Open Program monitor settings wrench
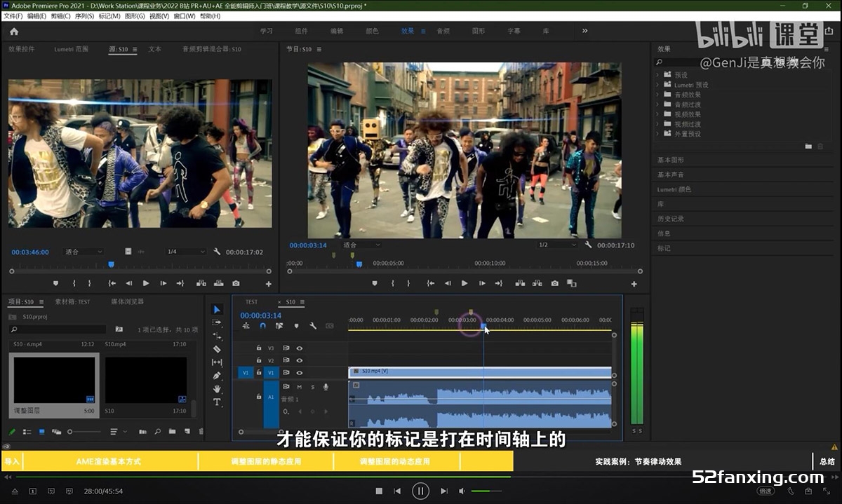This screenshot has height=504, width=842. coord(589,245)
